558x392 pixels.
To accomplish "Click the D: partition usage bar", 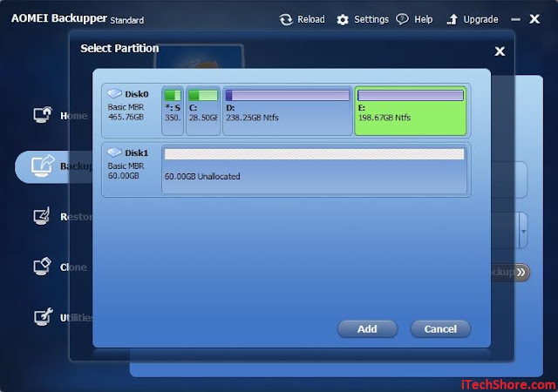I will tap(288, 95).
